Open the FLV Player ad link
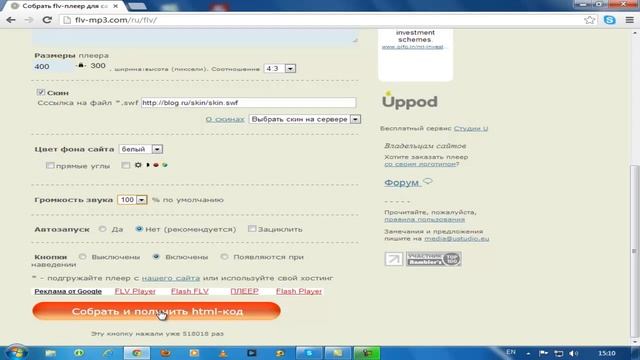Viewport: 640px width, 360px height. [135, 291]
